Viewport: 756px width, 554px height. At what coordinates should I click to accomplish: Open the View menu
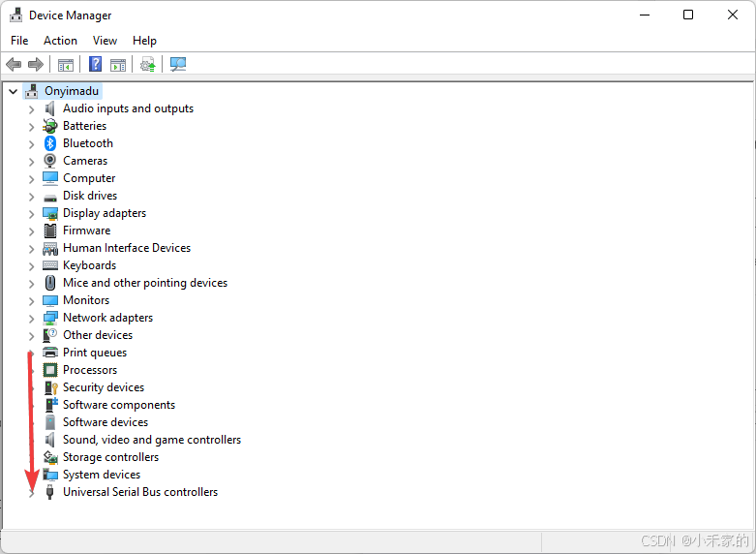(105, 41)
